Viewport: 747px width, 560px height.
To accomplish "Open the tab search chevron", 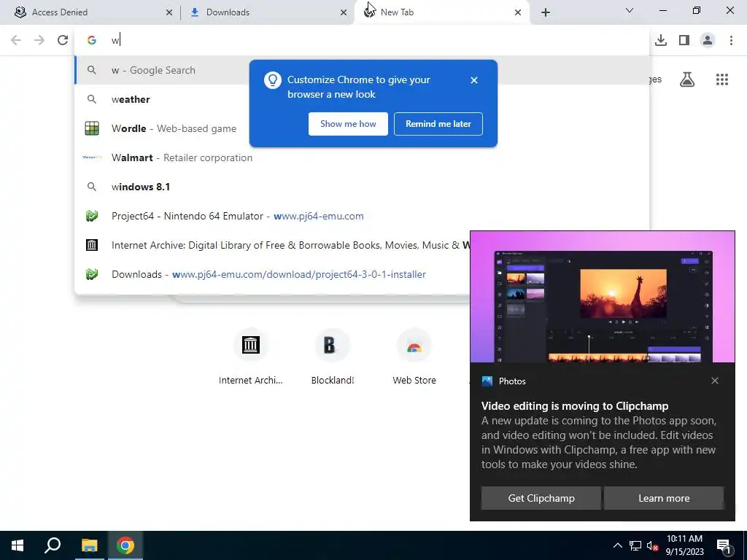I will [630, 10].
